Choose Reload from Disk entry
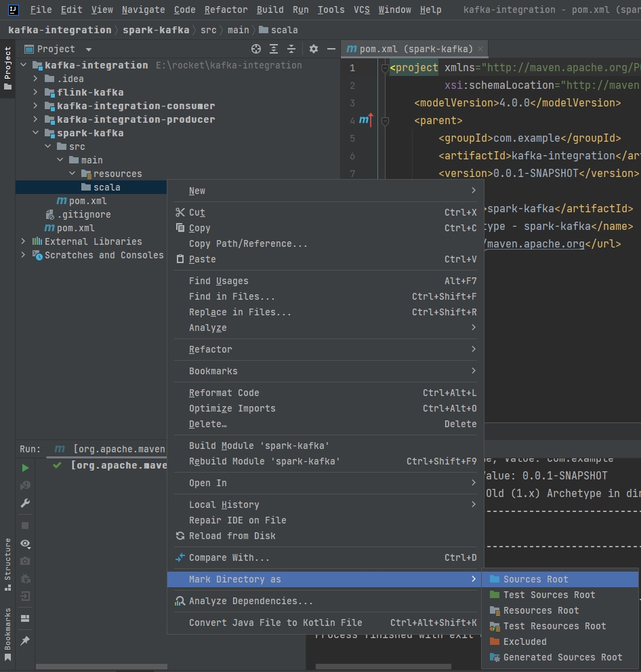641x672 pixels. point(325,536)
